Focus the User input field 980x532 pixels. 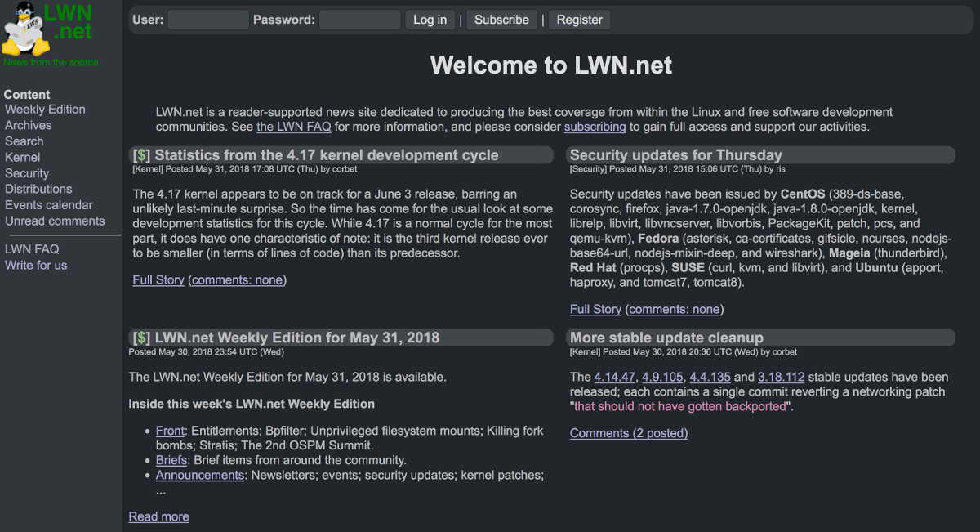tap(208, 20)
